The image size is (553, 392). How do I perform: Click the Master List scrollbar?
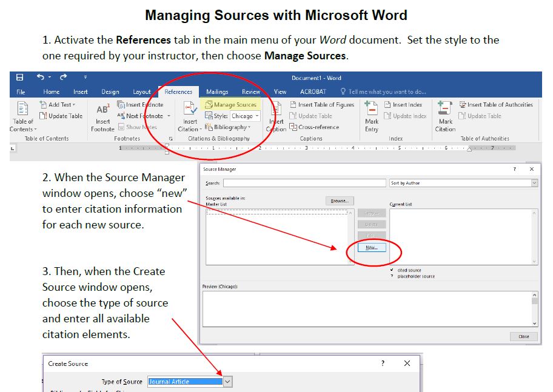(x=350, y=236)
